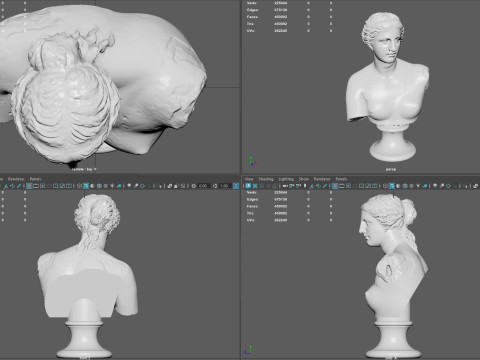Click Tris label in side-profile panel HUD
Image resolution: width=480 pixels, height=360 pixels.
tap(250, 213)
